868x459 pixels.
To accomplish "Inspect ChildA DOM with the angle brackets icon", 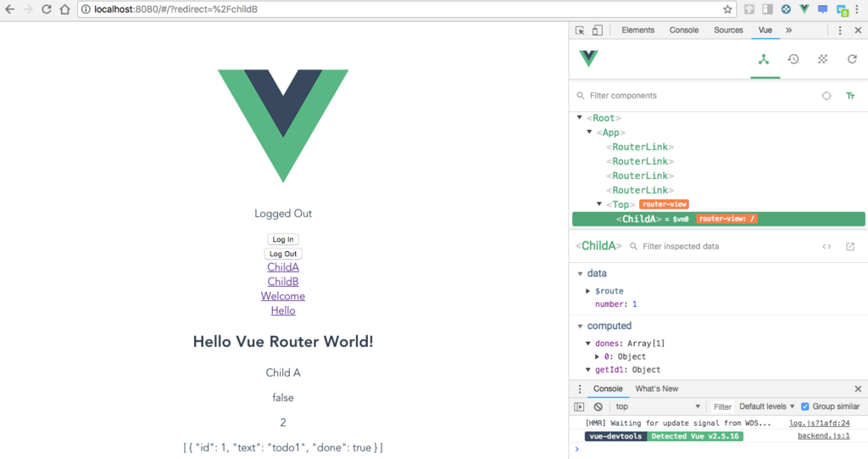I will click(826, 247).
